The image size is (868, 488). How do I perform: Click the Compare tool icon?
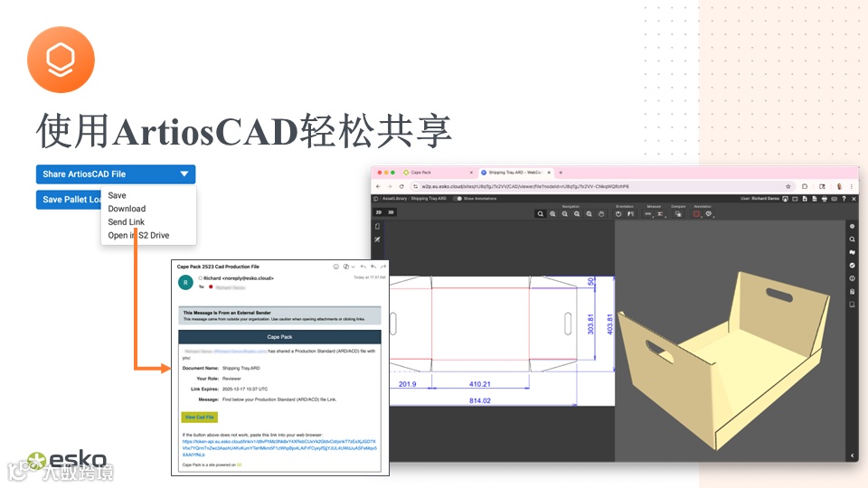[x=678, y=214]
